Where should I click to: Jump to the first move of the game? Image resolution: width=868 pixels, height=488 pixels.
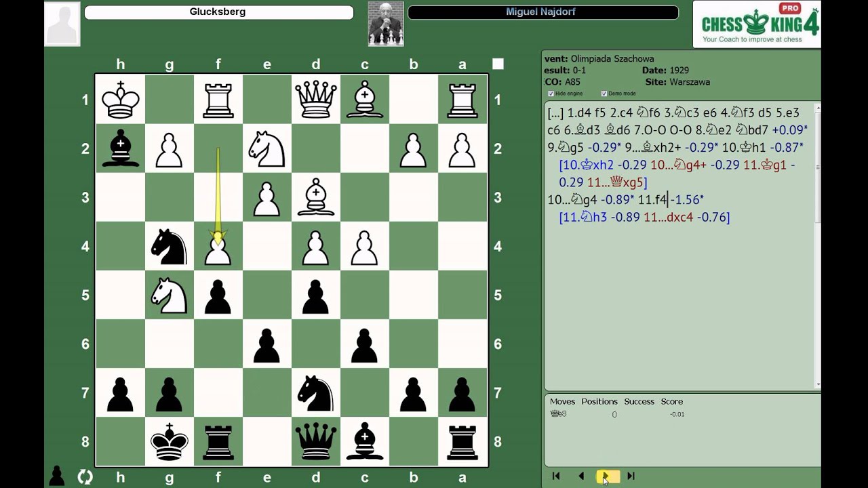point(556,476)
